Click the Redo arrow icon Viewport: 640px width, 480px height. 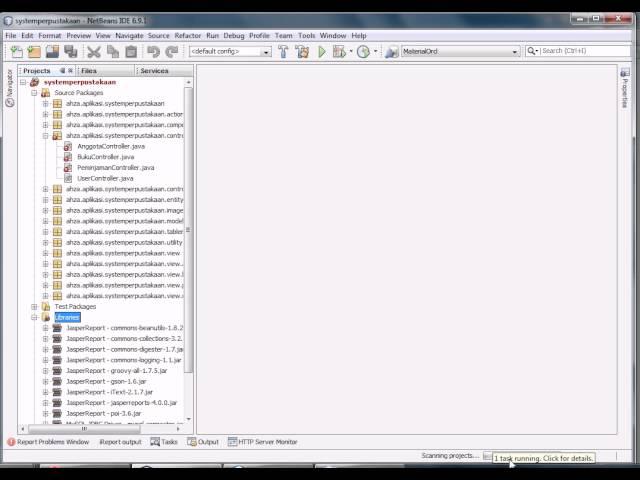pyautogui.click(x=172, y=52)
